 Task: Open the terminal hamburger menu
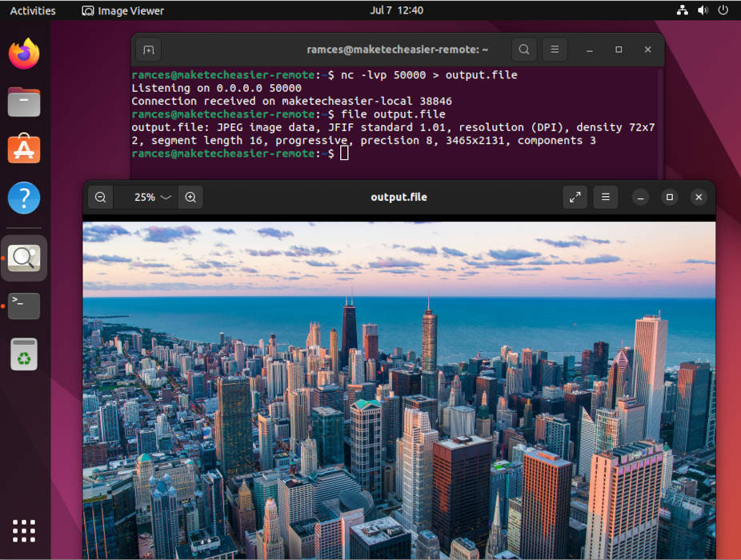pos(555,49)
